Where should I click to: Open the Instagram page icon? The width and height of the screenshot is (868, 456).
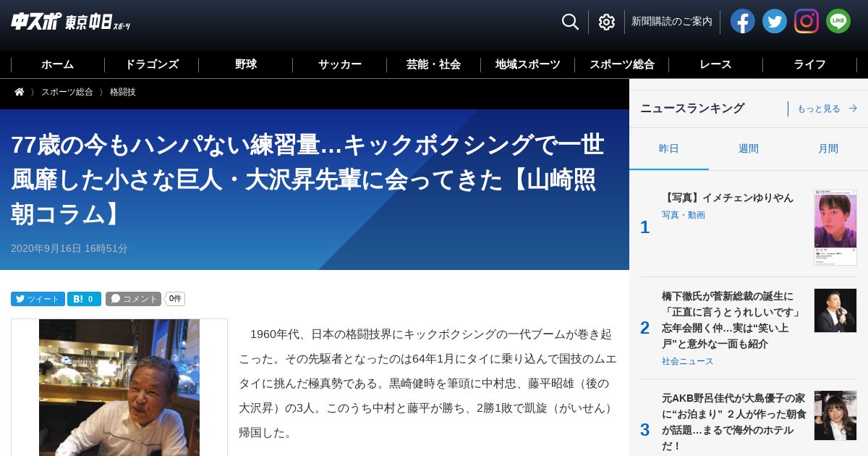tap(807, 21)
